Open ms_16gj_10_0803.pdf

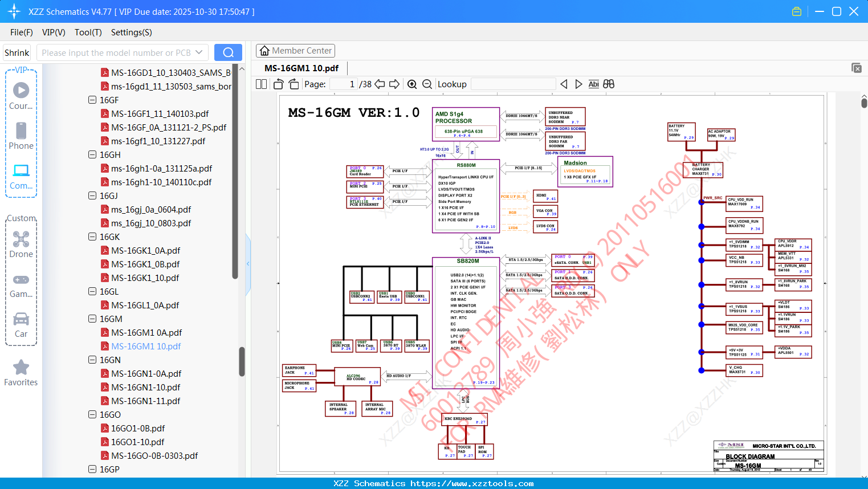[151, 223]
